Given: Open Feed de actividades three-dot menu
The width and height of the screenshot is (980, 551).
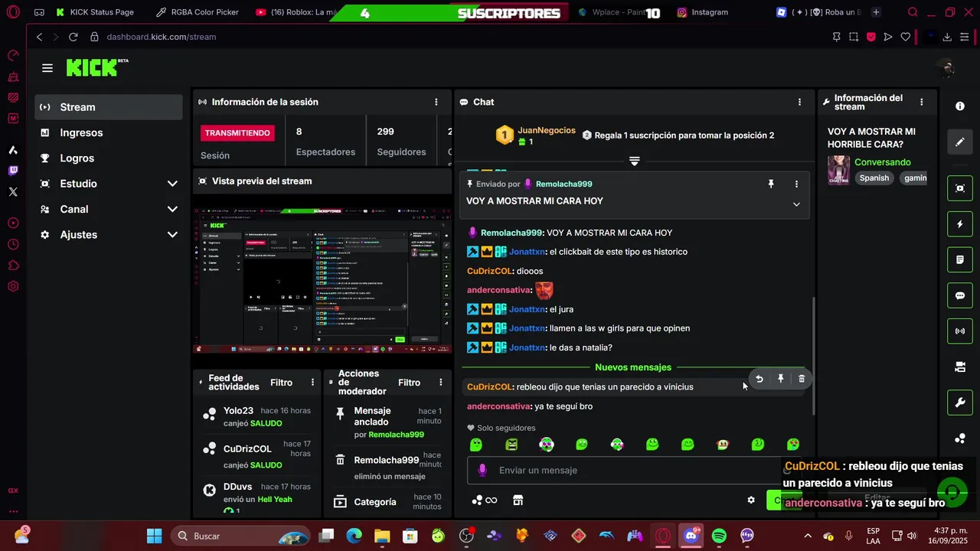Looking at the screenshot, I should (312, 383).
